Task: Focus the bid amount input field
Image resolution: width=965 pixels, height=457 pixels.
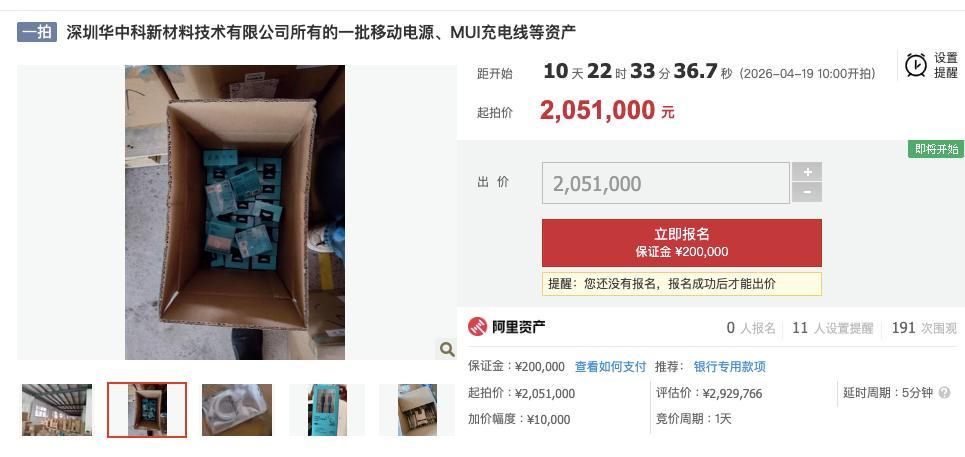Action: click(x=665, y=183)
